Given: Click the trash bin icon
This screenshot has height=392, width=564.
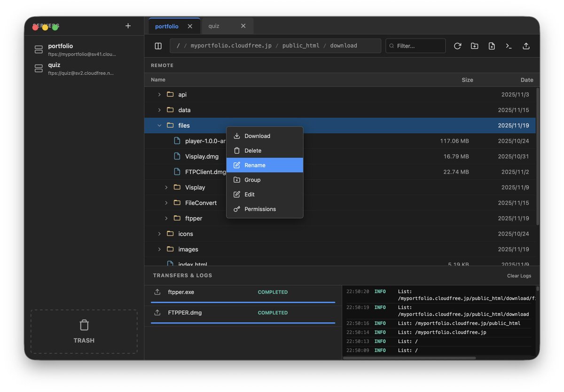Looking at the screenshot, I should tap(84, 325).
